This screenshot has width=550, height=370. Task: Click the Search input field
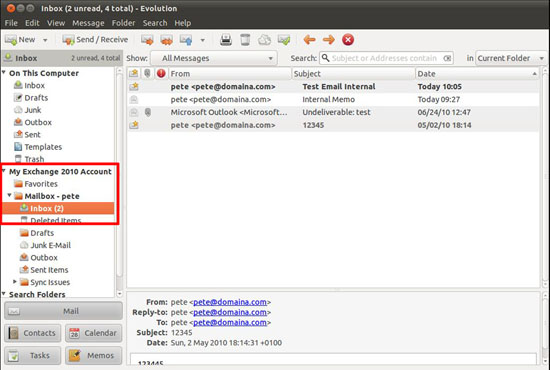[x=386, y=58]
